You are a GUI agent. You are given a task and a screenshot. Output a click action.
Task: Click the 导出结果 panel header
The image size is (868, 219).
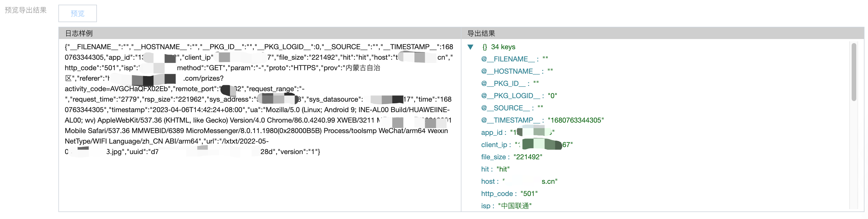pyautogui.click(x=663, y=33)
